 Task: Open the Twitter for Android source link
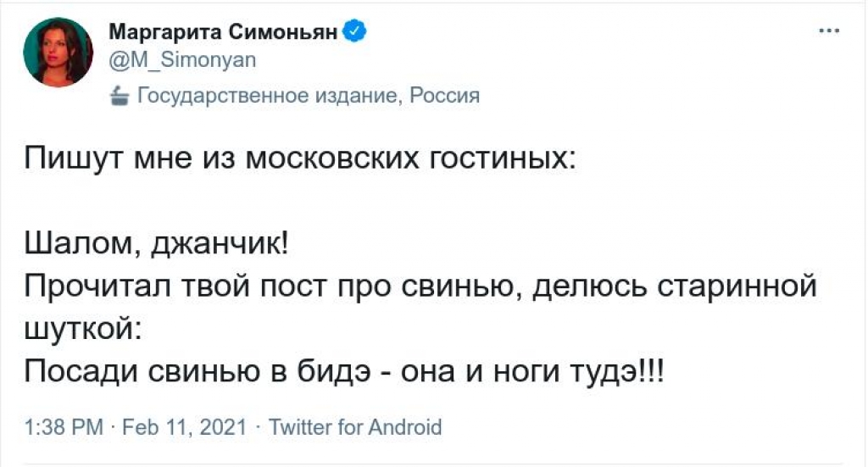pos(355,427)
